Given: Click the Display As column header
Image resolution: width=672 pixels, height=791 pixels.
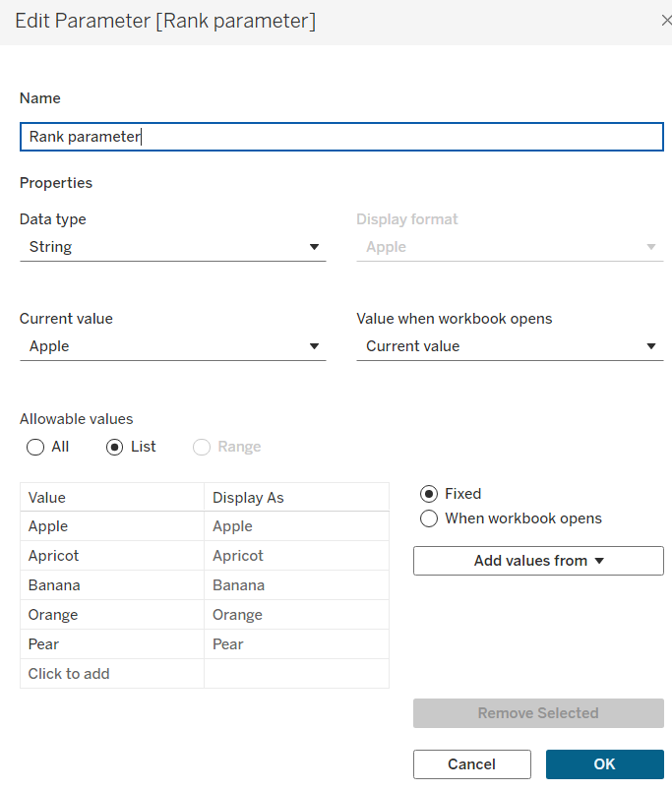Looking at the screenshot, I should [295, 498].
